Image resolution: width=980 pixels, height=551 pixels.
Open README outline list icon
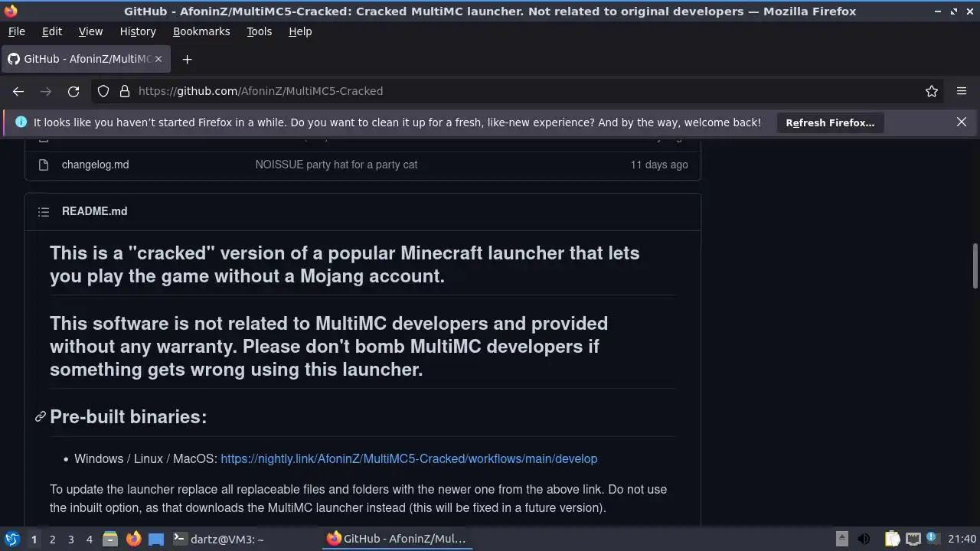pyautogui.click(x=44, y=211)
